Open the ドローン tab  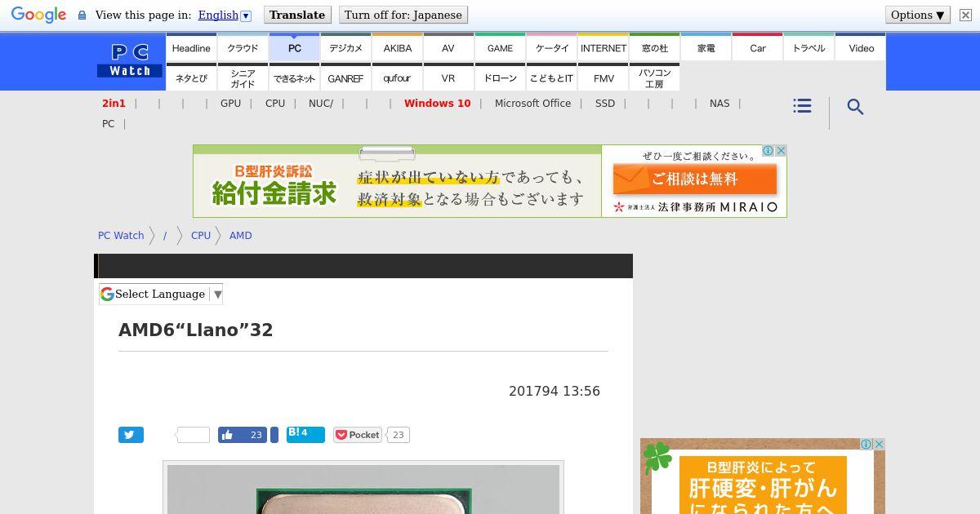point(501,78)
